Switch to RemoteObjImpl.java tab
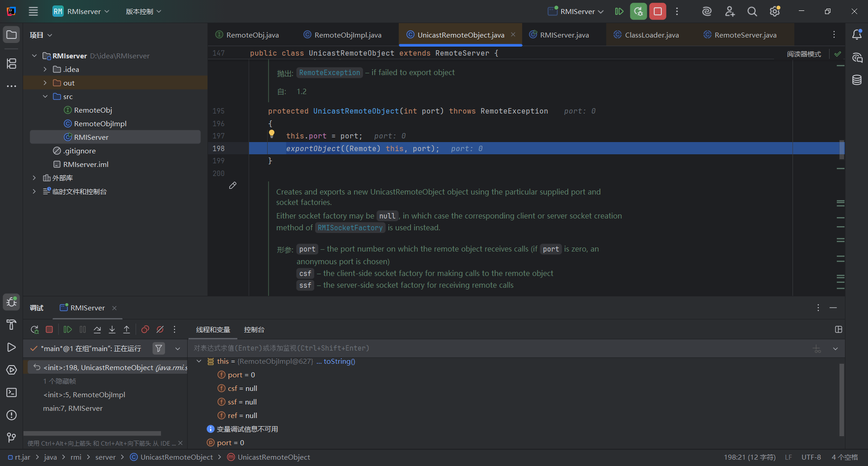Image resolution: width=868 pixels, height=466 pixels. [x=347, y=35]
